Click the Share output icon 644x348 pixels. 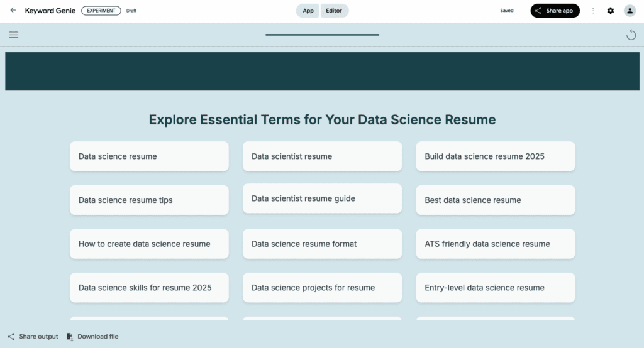(x=11, y=337)
